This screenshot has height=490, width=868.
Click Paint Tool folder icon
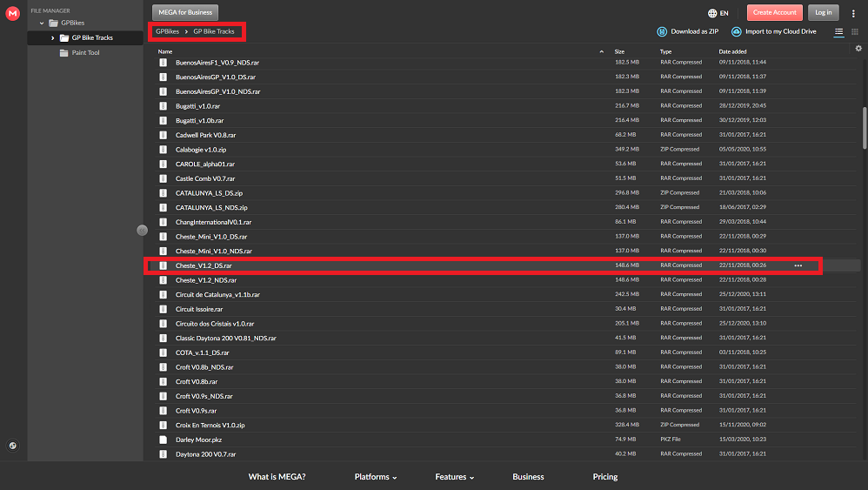tap(64, 52)
